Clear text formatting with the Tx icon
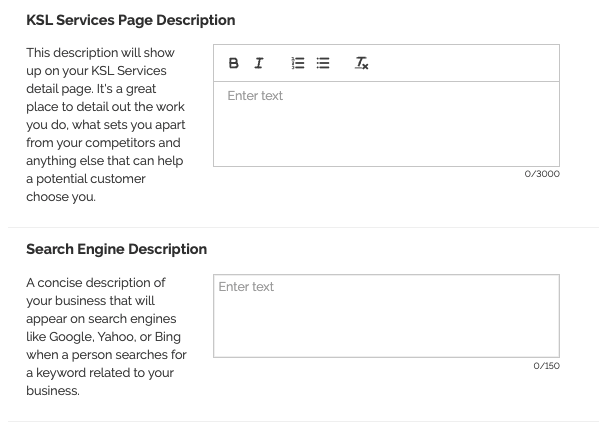Viewport: 599px width, 431px height. pyautogui.click(x=361, y=63)
